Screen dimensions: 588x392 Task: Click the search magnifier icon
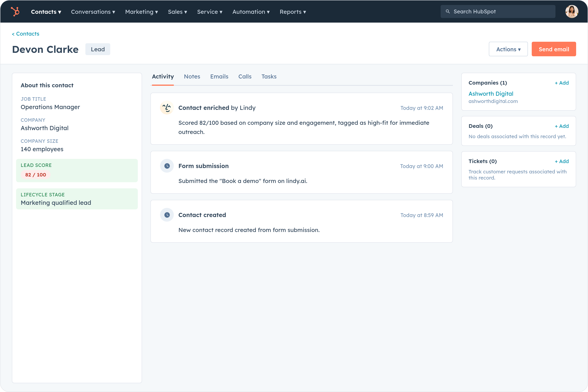[448, 11]
